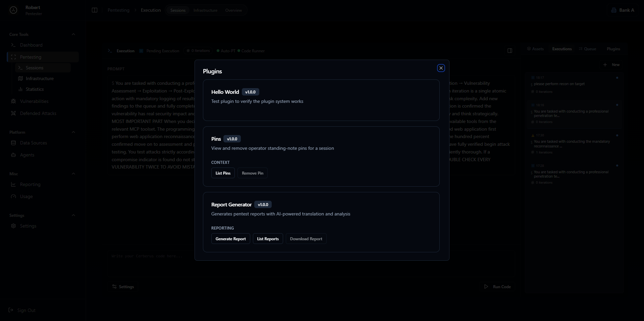Click the Report Generator v1.0.0 badge
This screenshot has width=644, height=321.
click(x=263, y=205)
